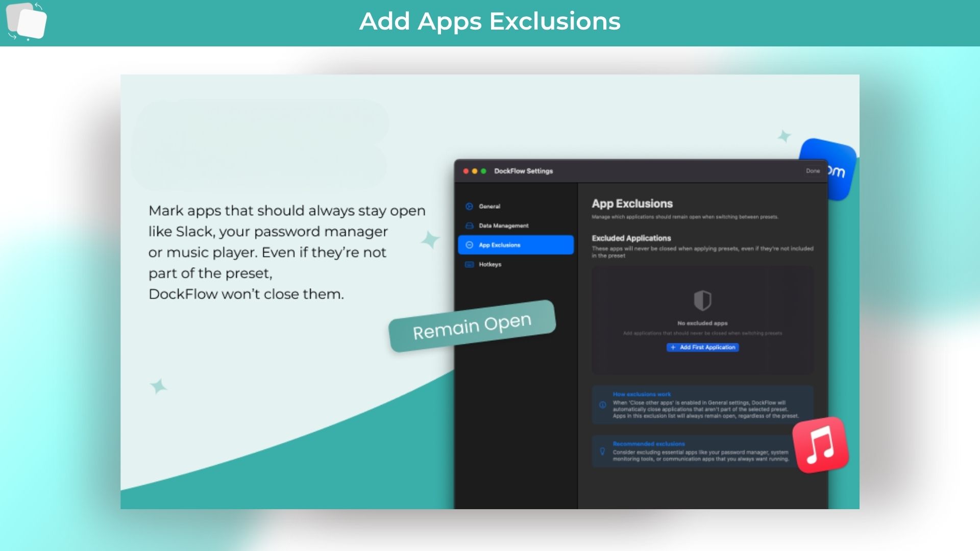Click the shield icon in the empty list
The image size is (980, 551).
[702, 300]
